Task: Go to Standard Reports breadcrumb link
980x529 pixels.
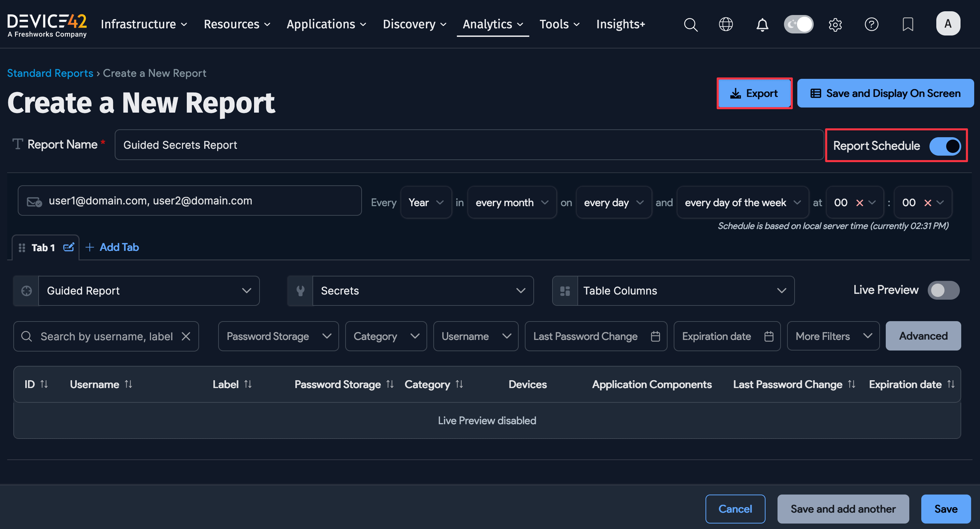Action: point(50,73)
